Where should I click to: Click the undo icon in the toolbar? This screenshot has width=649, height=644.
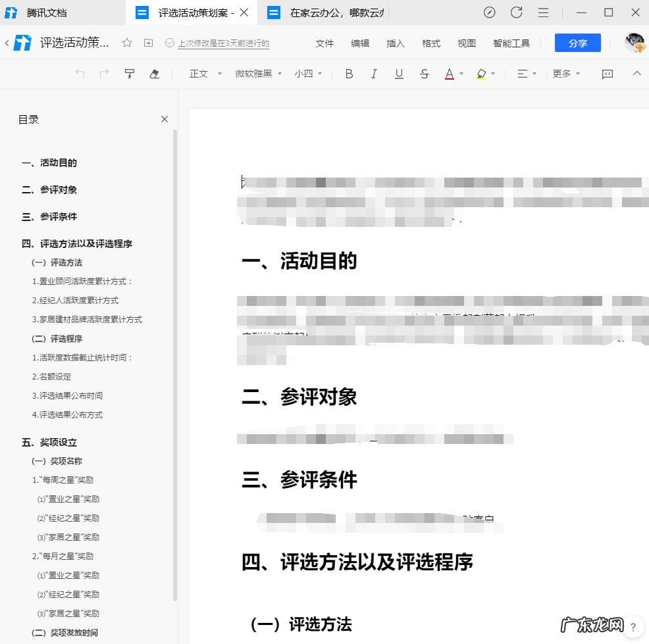(79, 74)
